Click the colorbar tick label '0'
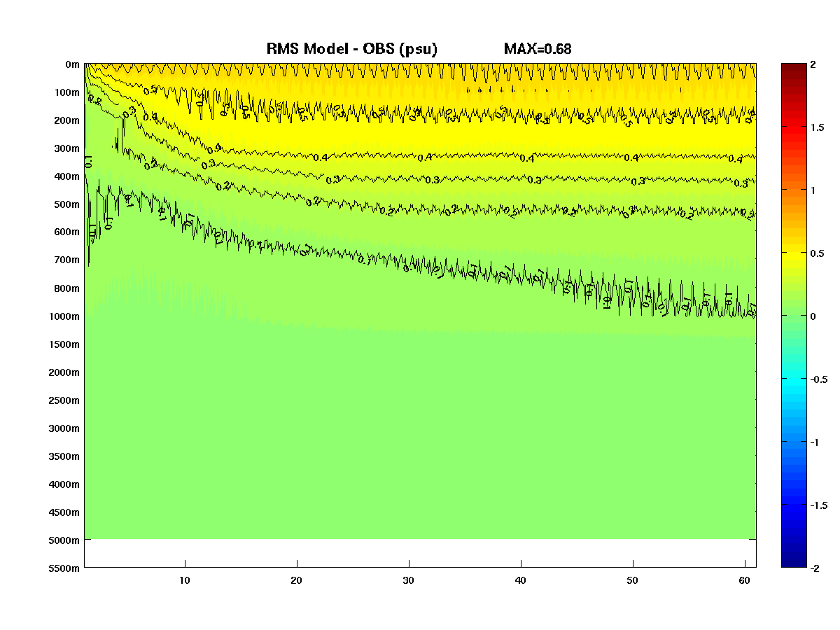This screenshot has width=840, height=630. pyautogui.click(x=813, y=316)
